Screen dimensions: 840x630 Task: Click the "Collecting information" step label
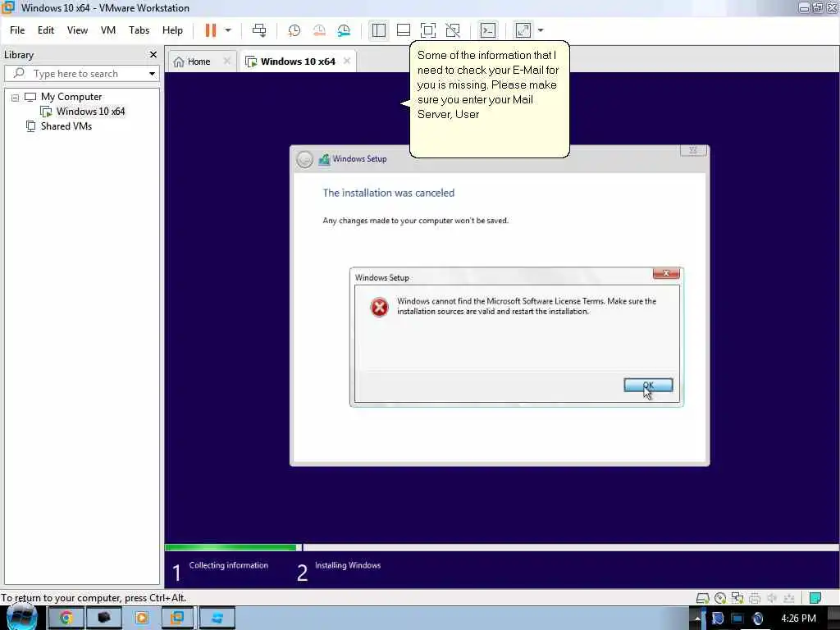228,565
